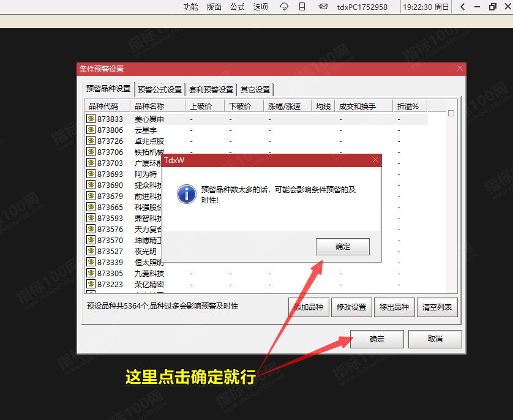Click the stock code 873833
The height and width of the screenshot is (420, 513).
click(110, 119)
